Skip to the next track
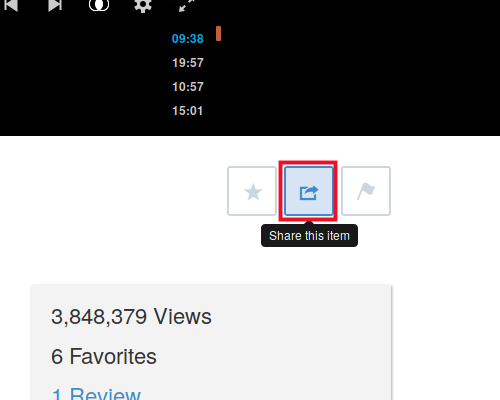 (x=55, y=5)
